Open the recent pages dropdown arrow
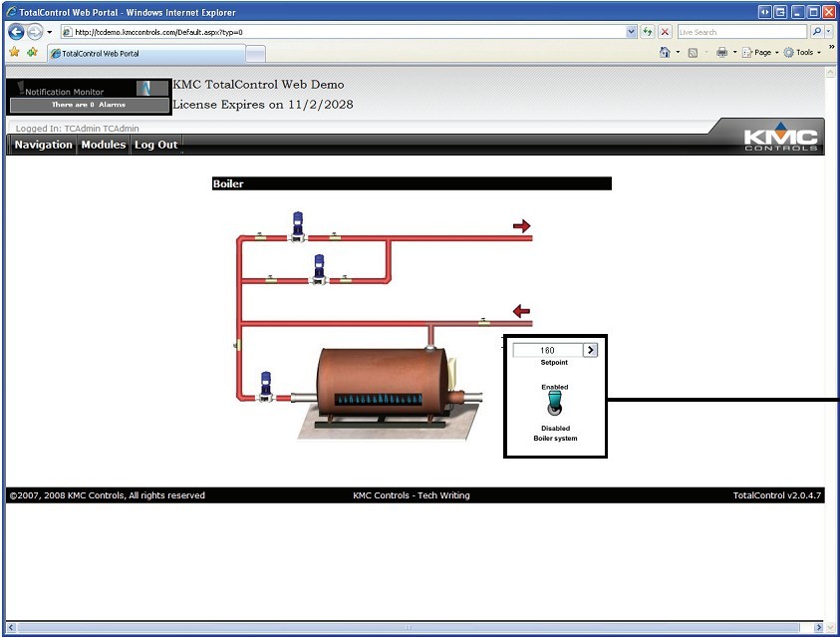840x637 pixels. pyautogui.click(x=49, y=32)
